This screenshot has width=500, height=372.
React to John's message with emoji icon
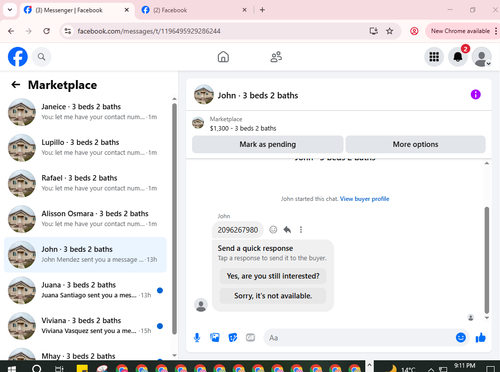point(273,230)
